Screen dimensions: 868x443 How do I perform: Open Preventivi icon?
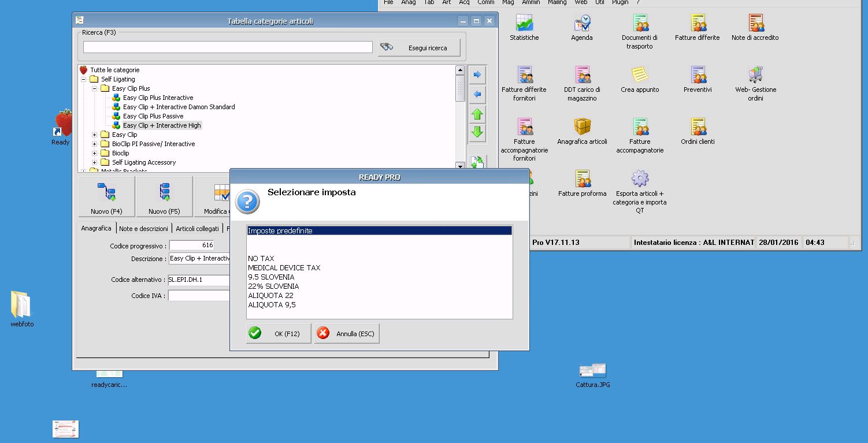point(698,80)
